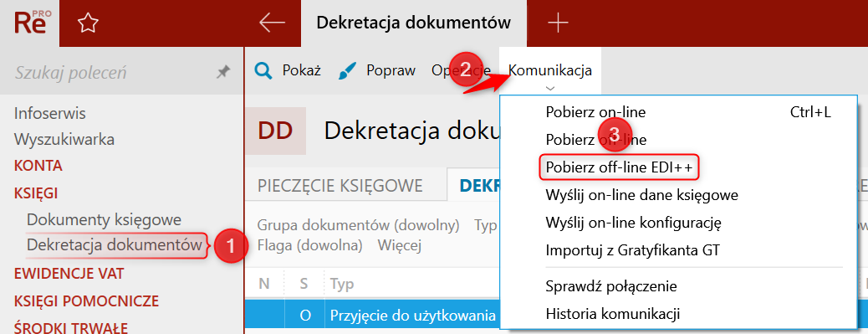Expand ŚRODKI TRWAŁE section
Viewport: 868px width, 334px height.
click(x=71, y=327)
